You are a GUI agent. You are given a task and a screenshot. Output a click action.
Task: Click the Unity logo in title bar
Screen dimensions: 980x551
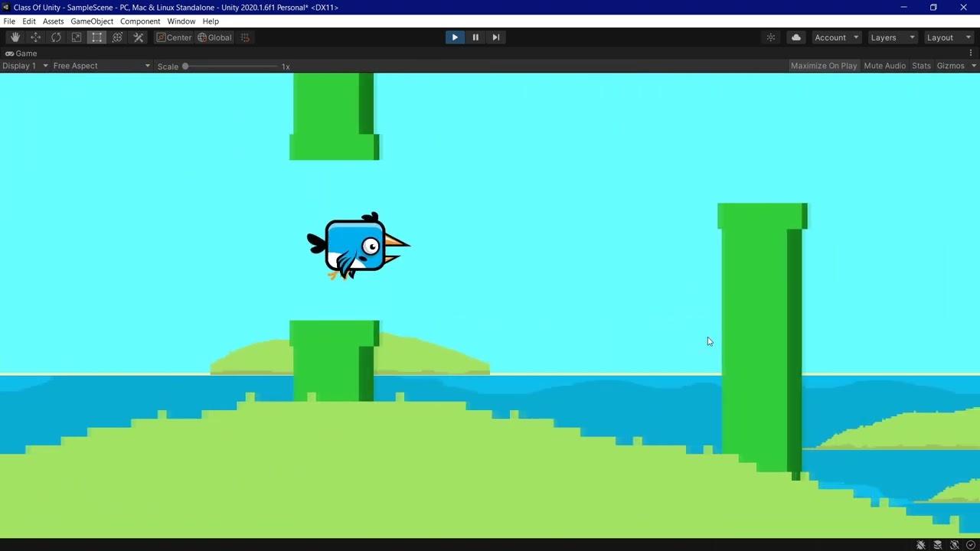(x=6, y=7)
